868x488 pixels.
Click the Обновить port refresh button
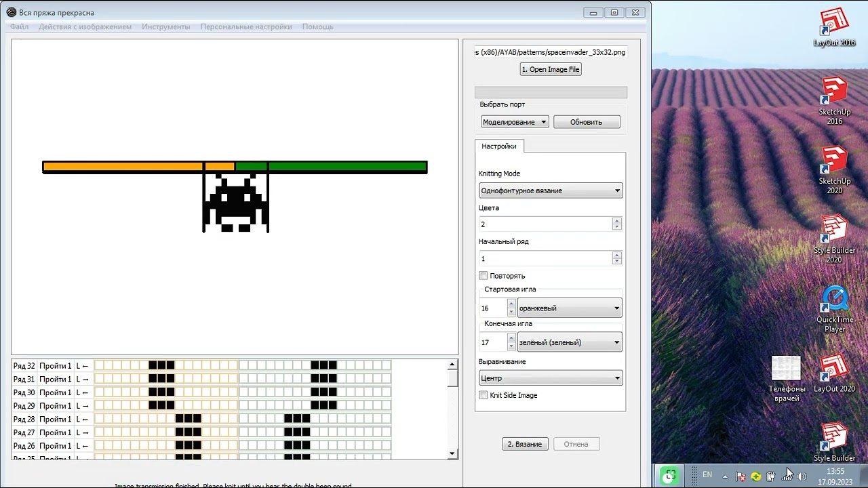[x=587, y=122]
